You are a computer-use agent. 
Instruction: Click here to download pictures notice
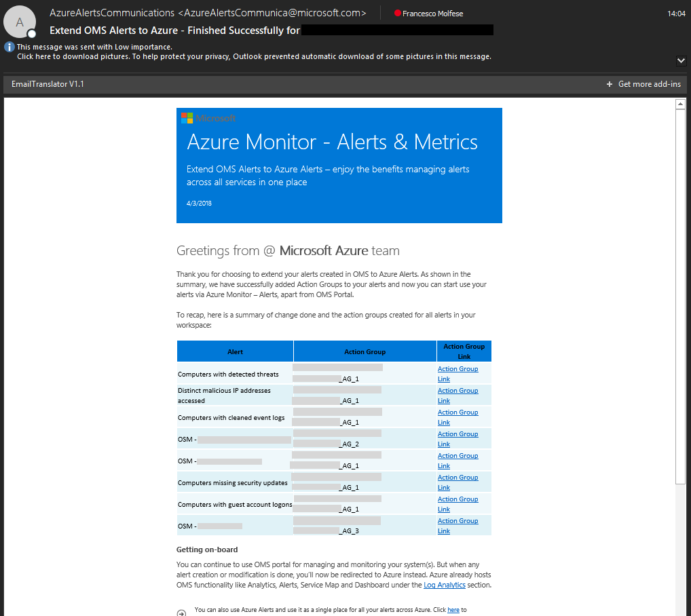[254, 56]
